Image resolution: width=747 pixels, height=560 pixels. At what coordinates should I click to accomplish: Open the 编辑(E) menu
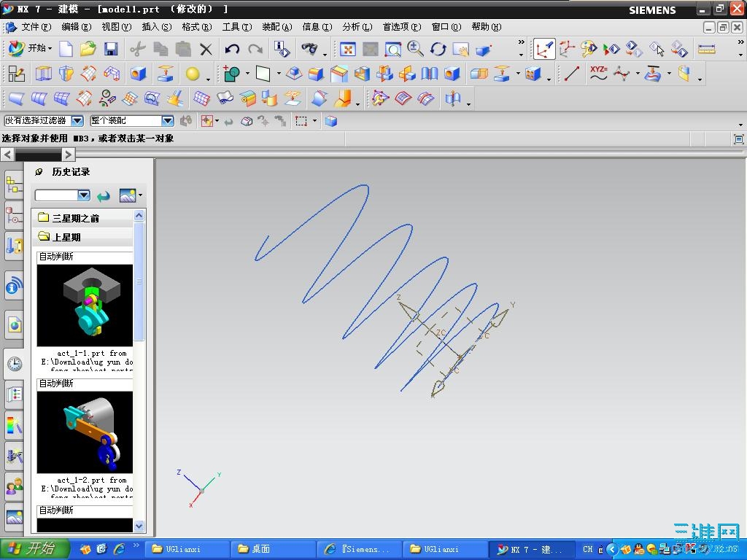76,27
